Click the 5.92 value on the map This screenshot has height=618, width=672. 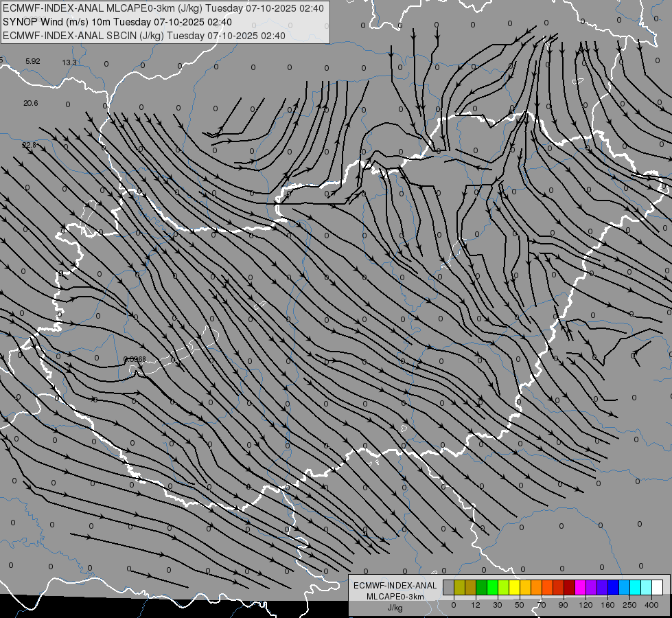pyautogui.click(x=32, y=61)
